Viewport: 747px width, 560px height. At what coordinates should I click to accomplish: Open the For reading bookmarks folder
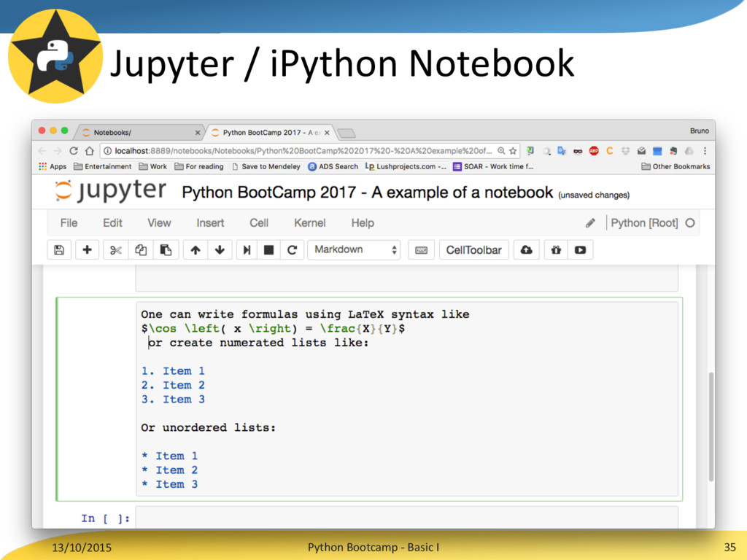[x=199, y=167]
